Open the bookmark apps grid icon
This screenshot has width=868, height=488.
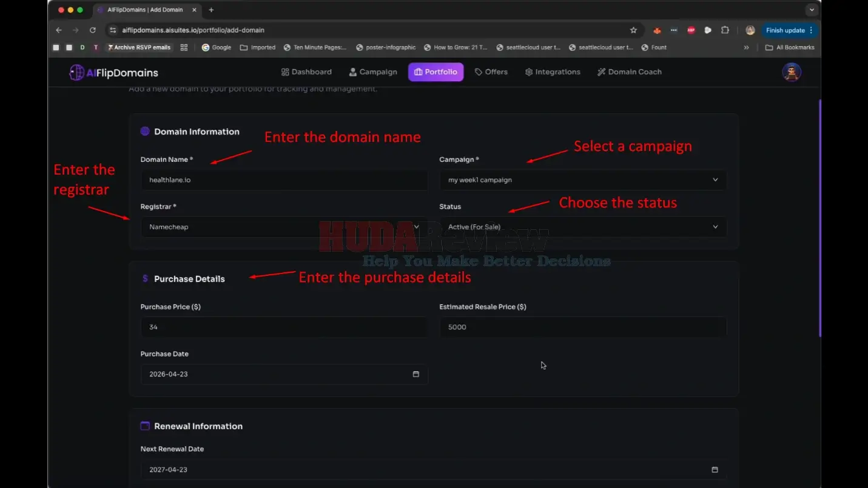coord(184,47)
